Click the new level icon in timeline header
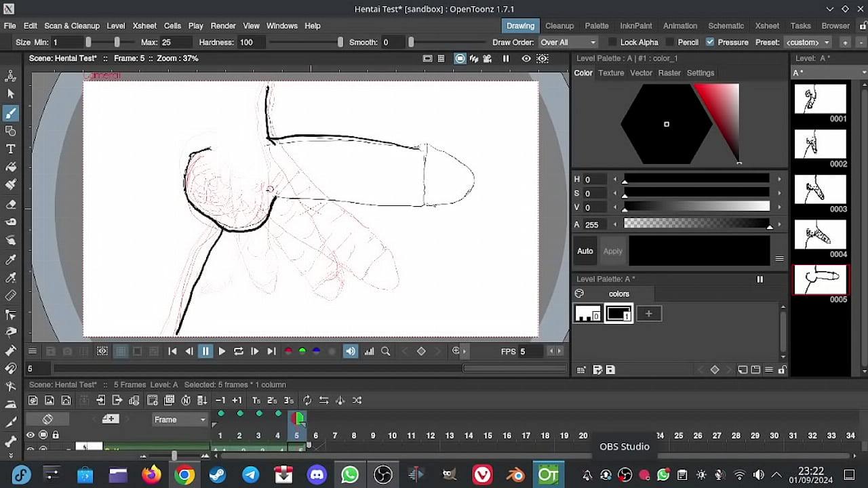 (x=110, y=419)
